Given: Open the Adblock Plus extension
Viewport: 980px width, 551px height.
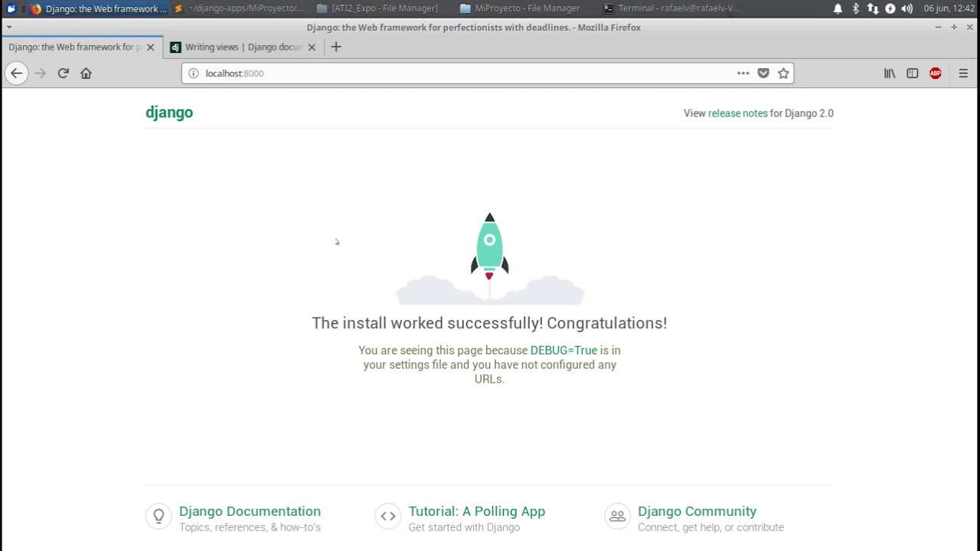Looking at the screenshot, I should point(936,73).
